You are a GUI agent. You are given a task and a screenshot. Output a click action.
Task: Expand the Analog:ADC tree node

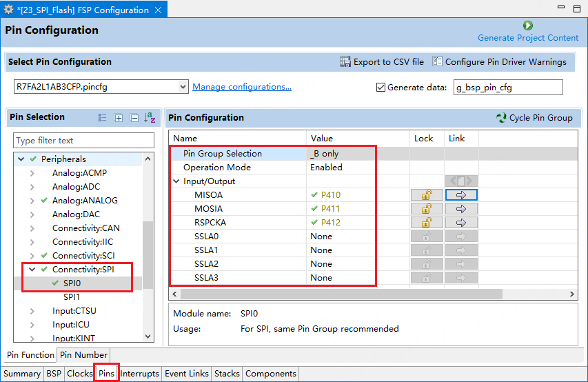pos(32,187)
